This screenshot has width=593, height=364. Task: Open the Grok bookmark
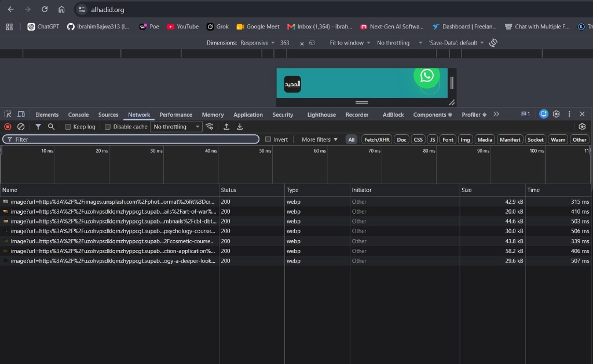pos(218,27)
